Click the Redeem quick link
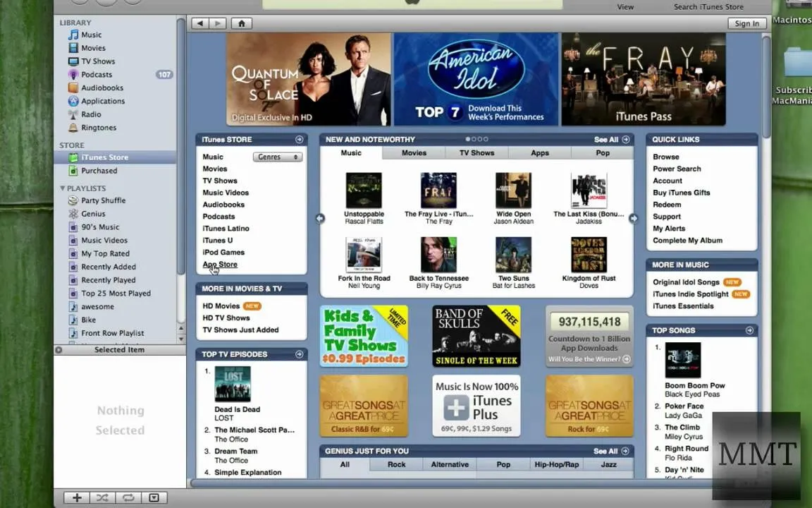The width and height of the screenshot is (812, 508). tap(667, 205)
